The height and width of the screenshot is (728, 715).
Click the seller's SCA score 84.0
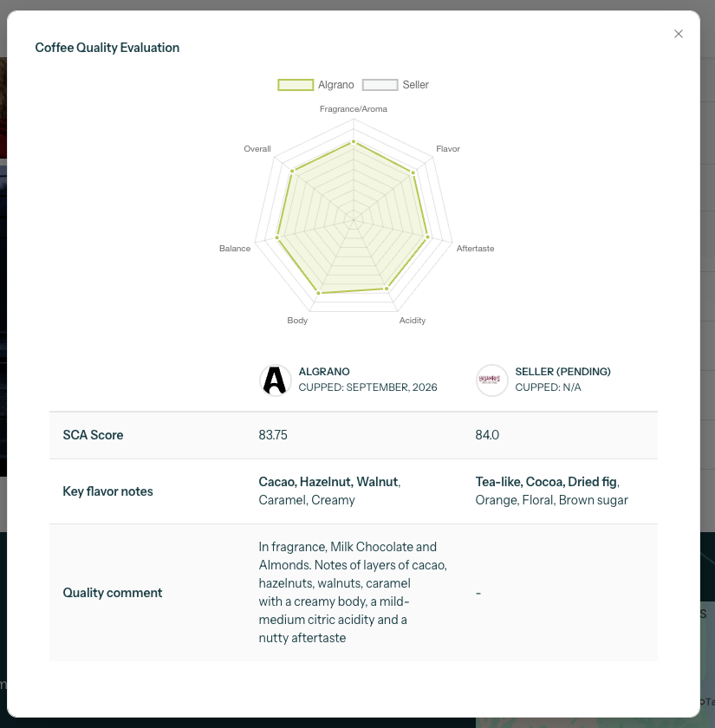pos(487,435)
